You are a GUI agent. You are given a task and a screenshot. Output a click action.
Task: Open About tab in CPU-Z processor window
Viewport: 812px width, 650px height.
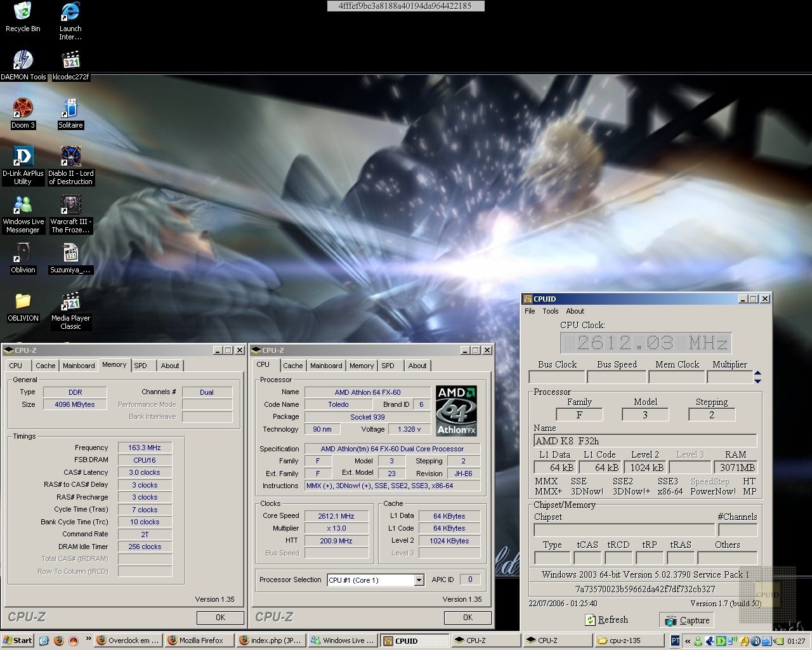coord(417,366)
